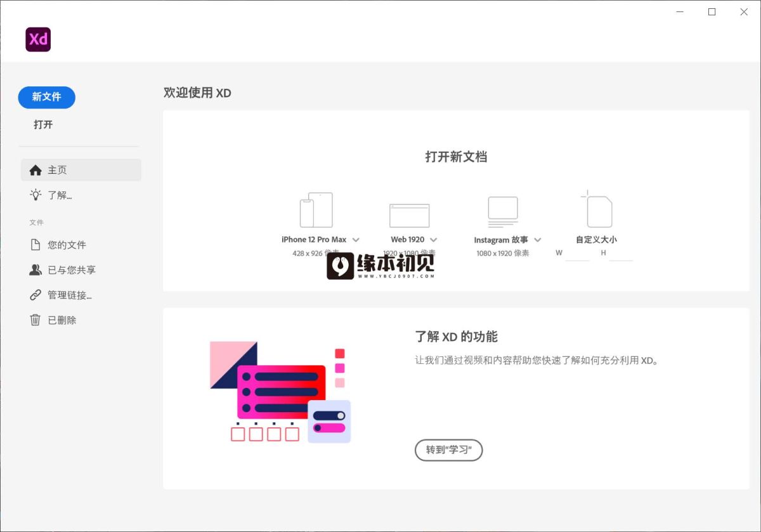The height and width of the screenshot is (532, 761).
Task: Select the Instagram 故事 artboard icon
Action: [503, 212]
